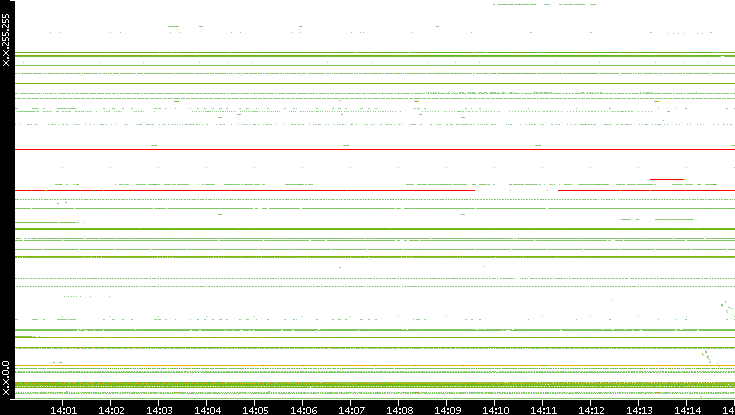
Task: Select the 14:11 time axis label
Action: pos(543,410)
